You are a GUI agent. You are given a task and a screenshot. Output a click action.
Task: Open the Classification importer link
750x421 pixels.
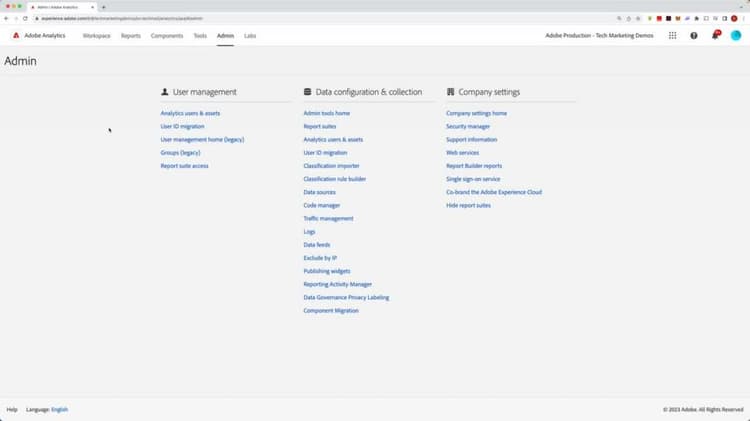tap(331, 166)
